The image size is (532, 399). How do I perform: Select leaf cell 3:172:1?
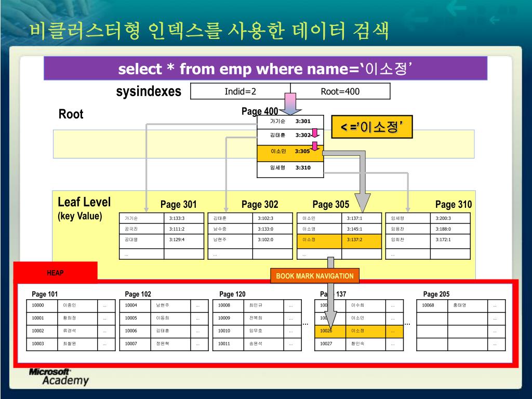coord(450,240)
